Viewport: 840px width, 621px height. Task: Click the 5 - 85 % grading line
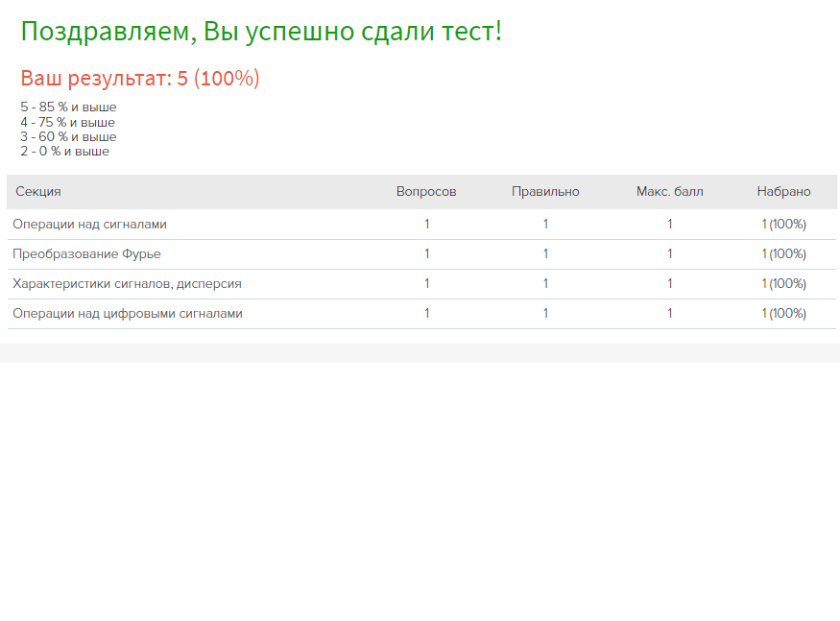pyautogui.click(x=68, y=107)
